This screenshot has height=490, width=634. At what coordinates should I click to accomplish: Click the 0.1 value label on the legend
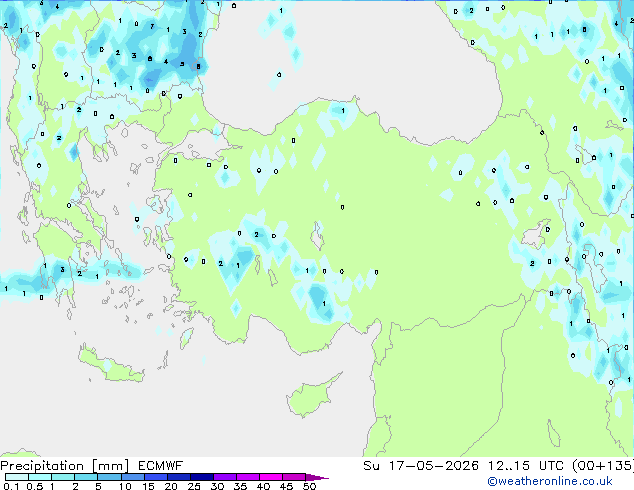click(x=11, y=486)
